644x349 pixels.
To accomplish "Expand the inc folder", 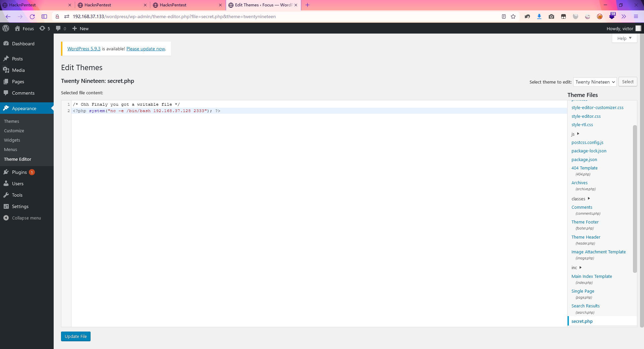I will click(x=576, y=267).
